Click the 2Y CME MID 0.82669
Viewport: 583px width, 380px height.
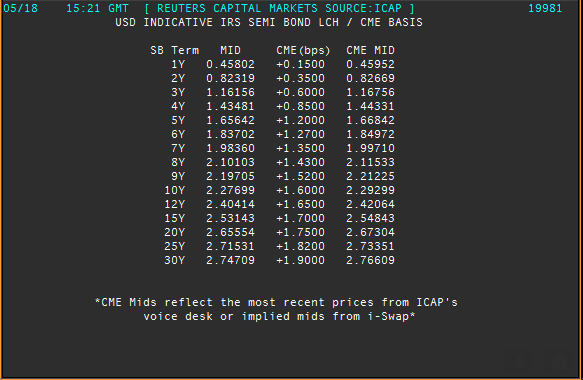(370, 78)
